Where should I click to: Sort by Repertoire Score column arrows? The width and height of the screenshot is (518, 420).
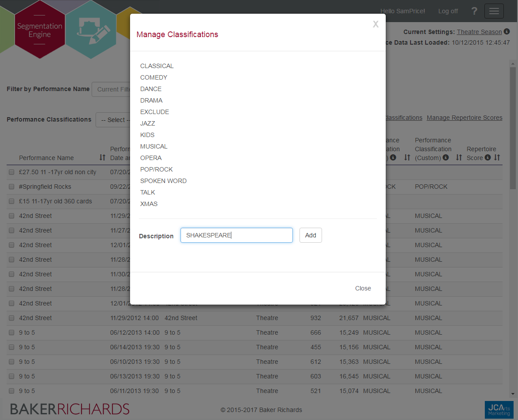click(497, 158)
